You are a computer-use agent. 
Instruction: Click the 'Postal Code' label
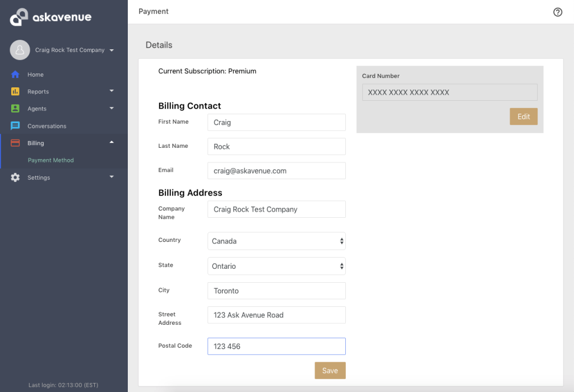click(x=175, y=346)
